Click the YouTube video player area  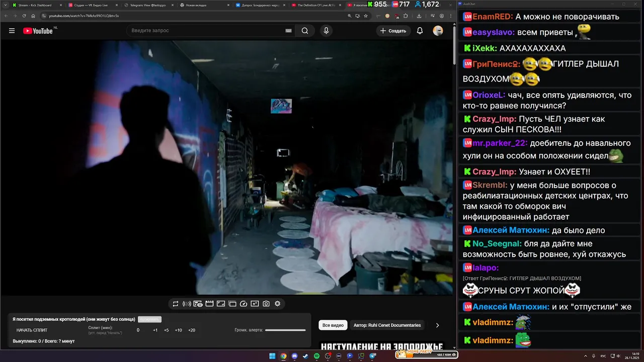point(226,167)
